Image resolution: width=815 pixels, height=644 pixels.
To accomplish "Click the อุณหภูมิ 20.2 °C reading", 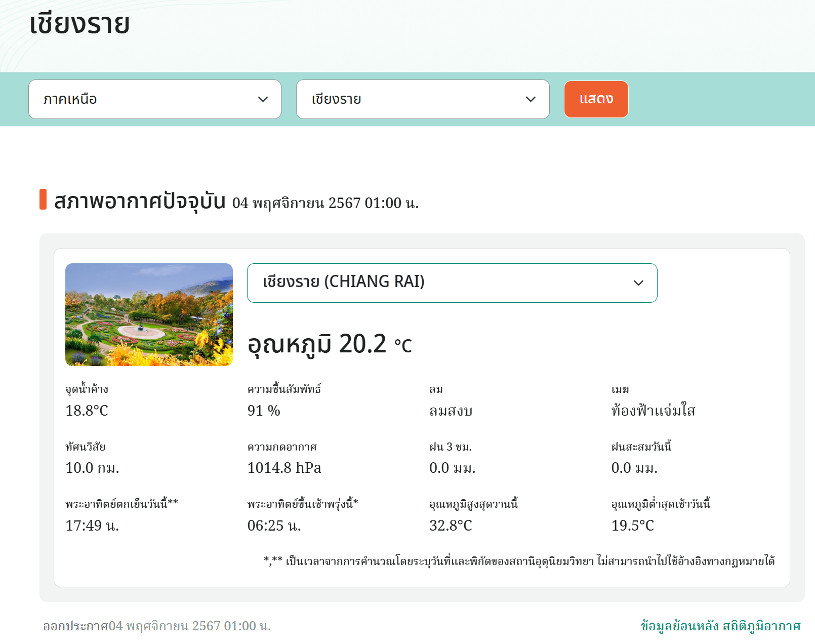I will click(330, 344).
